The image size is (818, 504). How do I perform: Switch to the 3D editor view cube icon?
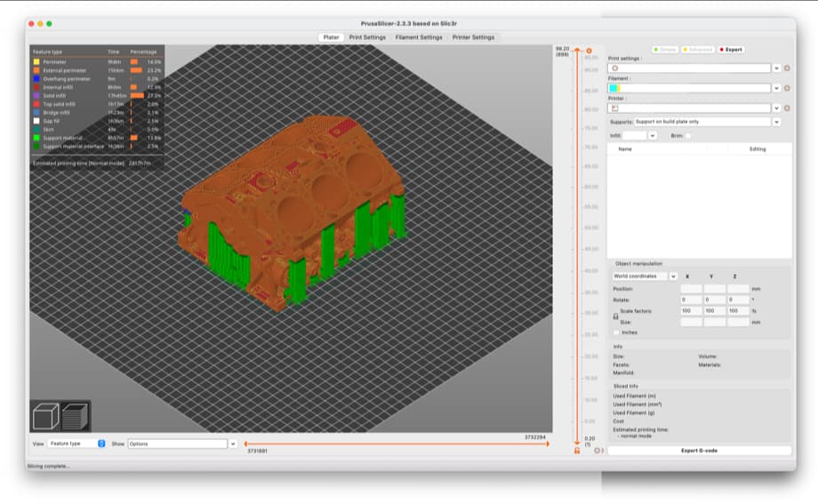pos(46,416)
